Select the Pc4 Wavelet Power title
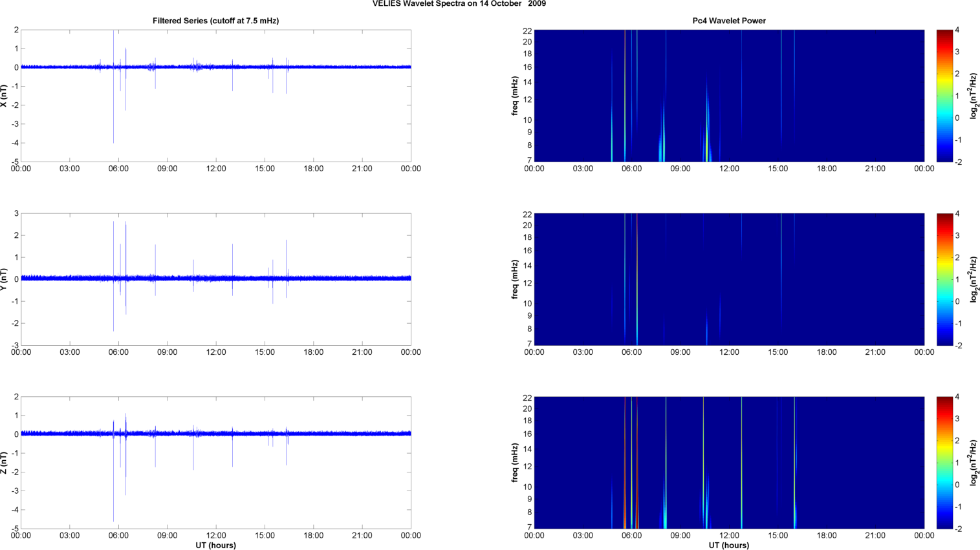The width and height of the screenshot is (980, 550). pos(729,21)
